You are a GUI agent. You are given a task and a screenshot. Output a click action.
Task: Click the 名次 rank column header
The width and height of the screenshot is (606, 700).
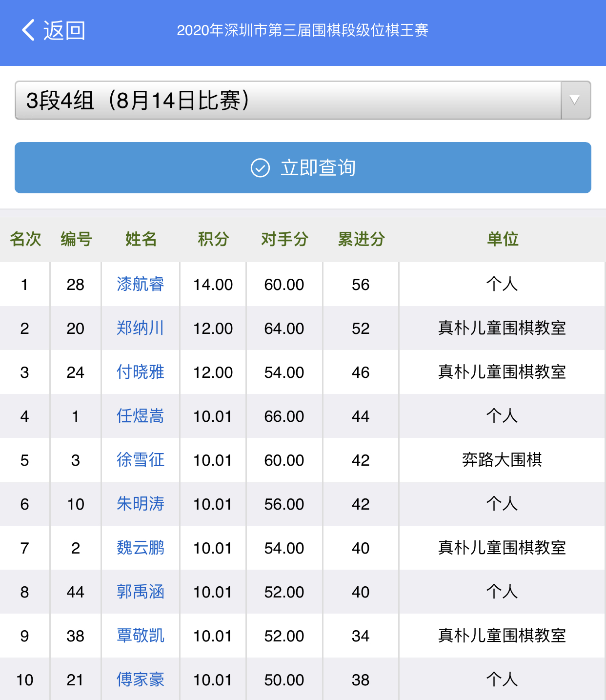pyautogui.click(x=25, y=239)
